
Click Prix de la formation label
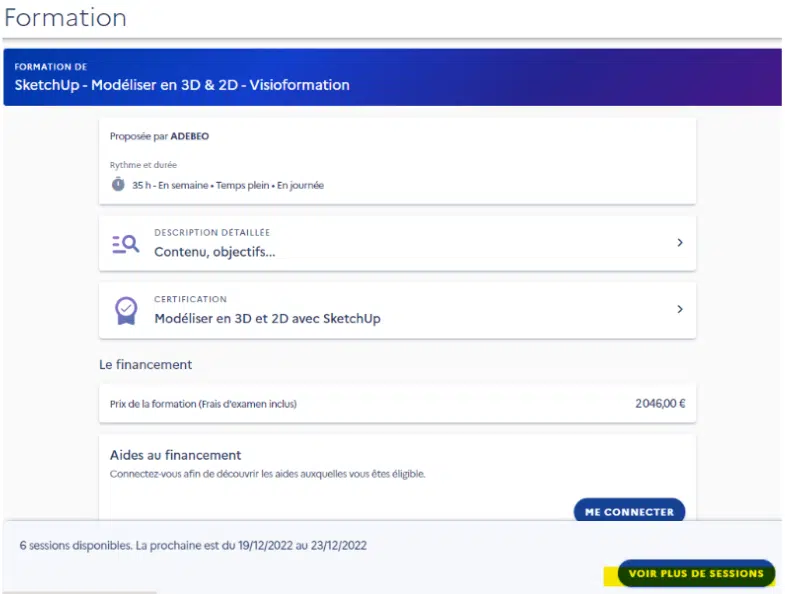tap(203, 404)
